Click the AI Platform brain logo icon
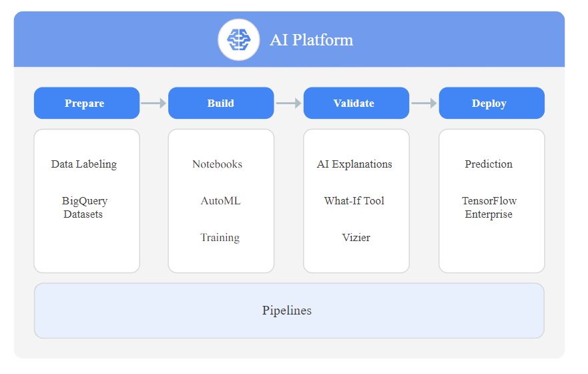Viewport: 588px width, 374px height. click(x=238, y=40)
